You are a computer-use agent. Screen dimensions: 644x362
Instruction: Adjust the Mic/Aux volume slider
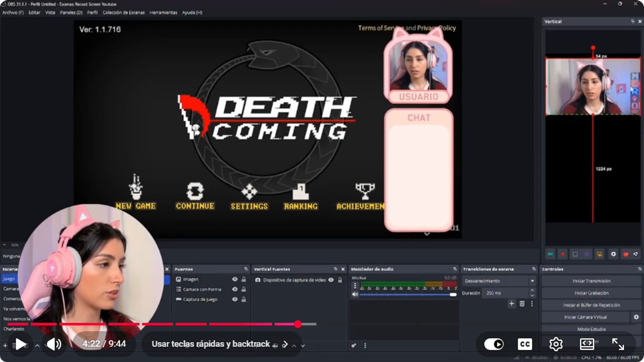pyautogui.click(x=409, y=295)
